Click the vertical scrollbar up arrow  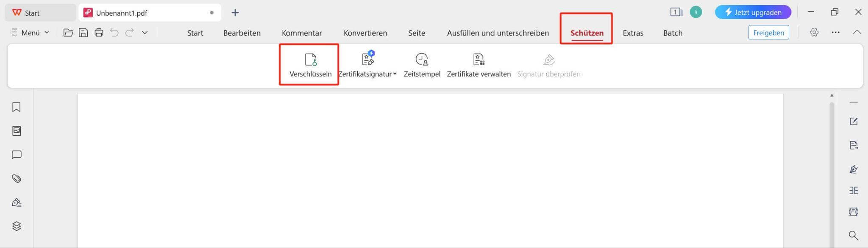832,95
